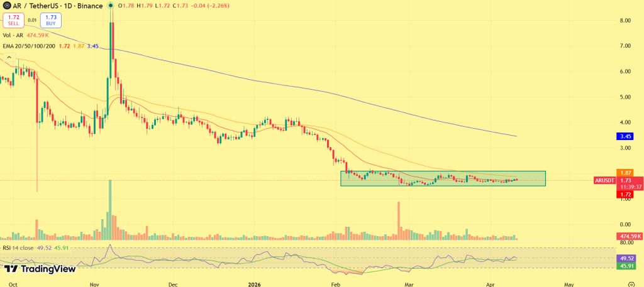
Task: Click the AR coin logo icon
Action: click(5, 6)
